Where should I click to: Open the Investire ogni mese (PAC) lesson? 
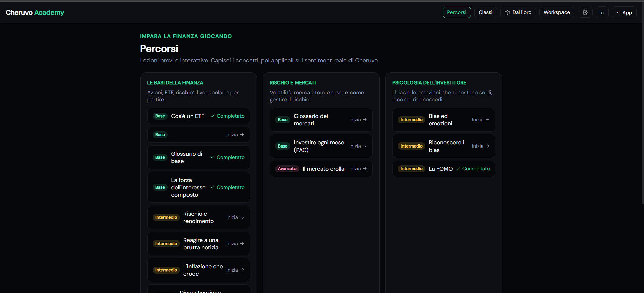click(x=321, y=146)
